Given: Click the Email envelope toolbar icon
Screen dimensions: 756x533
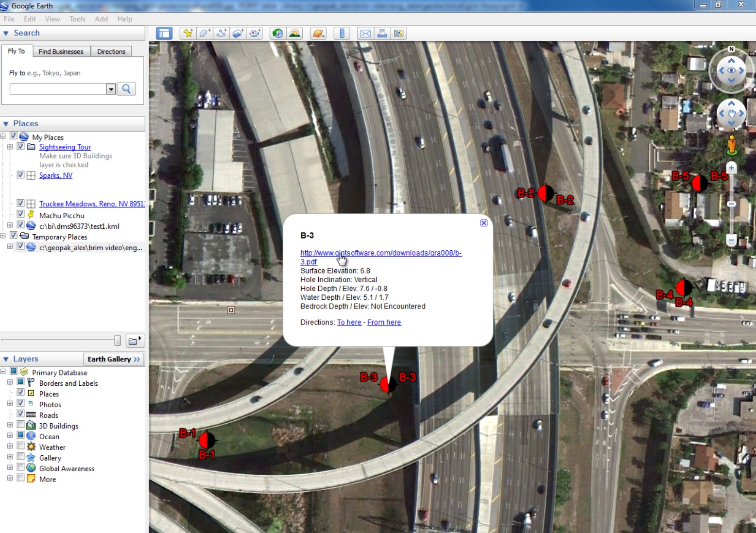Looking at the screenshot, I should pyautogui.click(x=365, y=33).
